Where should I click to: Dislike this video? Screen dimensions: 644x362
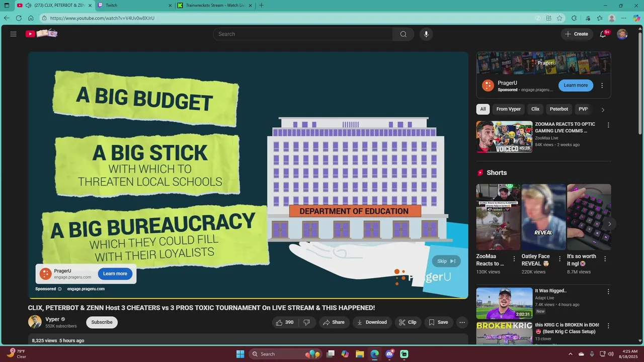pos(307,322)
